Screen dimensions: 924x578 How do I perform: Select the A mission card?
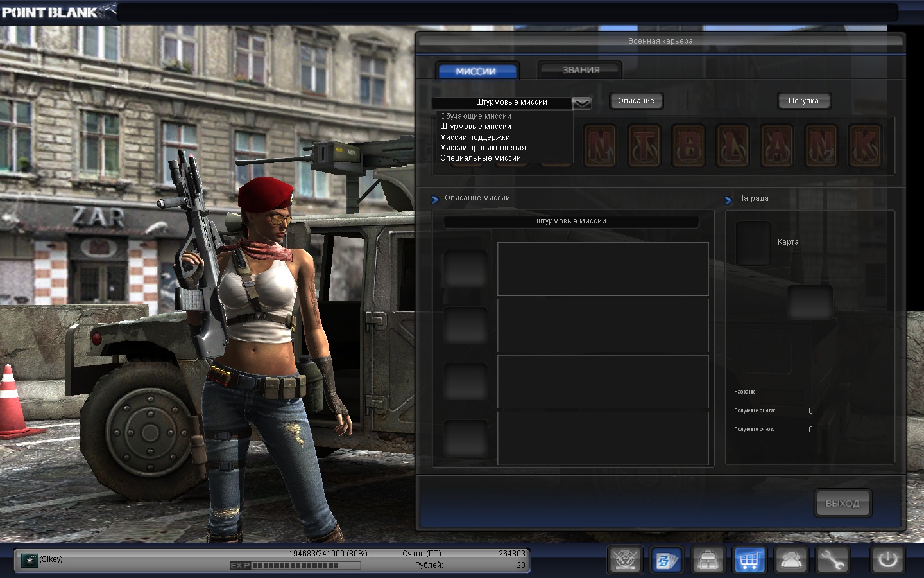pyautogui.click(x=777, y=146)
